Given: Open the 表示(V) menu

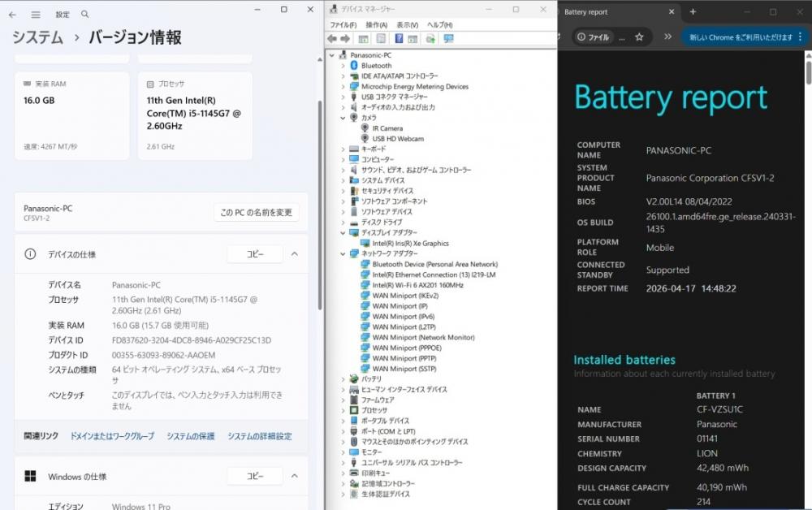Looking at the screenshot, I should pos(407,25).
